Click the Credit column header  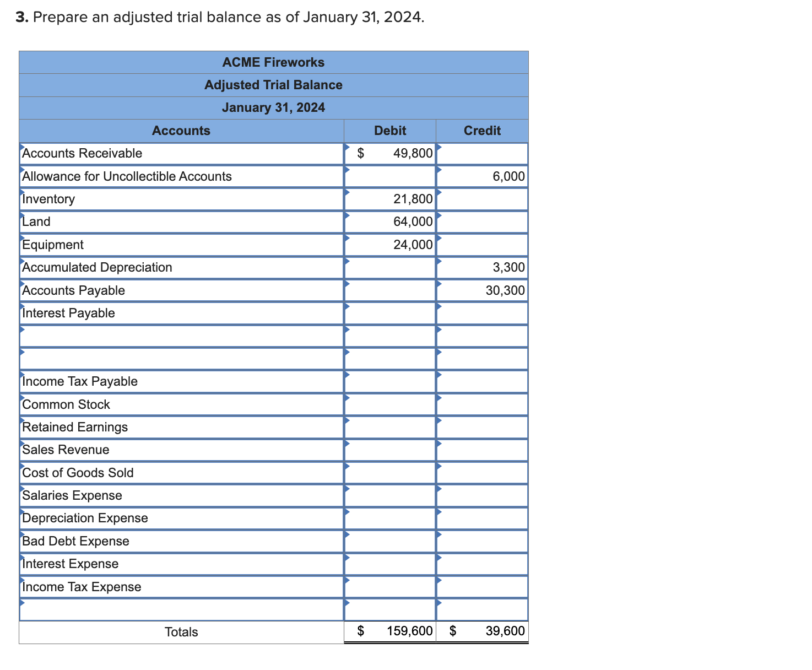pos(482,131)
